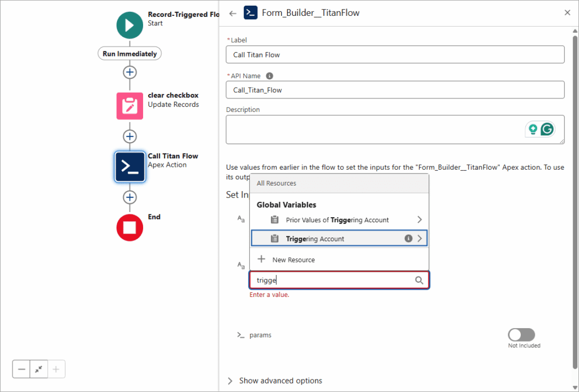Select the green Start node on the canvas
Viewport: 579px width, 392px height.
pos(129,25)
